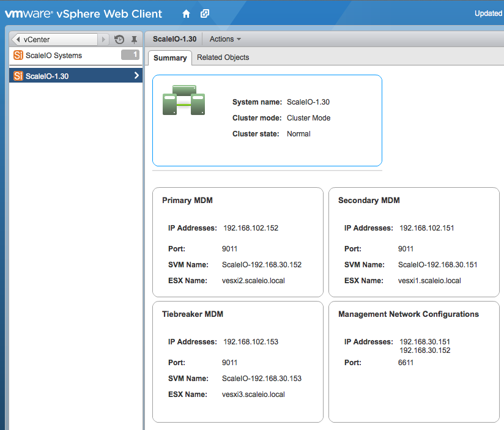Select ScaleIO Systems in the navigator
Screen dimensions: 504x430
[54, 56]
